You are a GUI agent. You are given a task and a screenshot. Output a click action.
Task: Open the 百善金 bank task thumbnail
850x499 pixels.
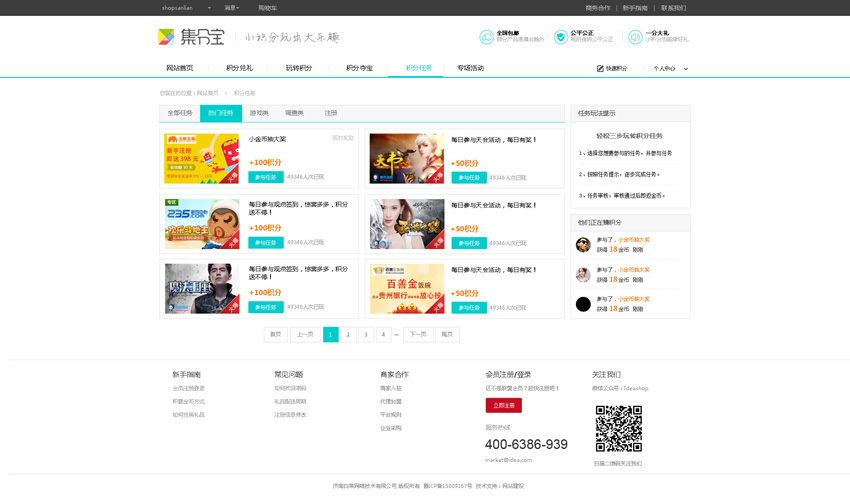407,289
